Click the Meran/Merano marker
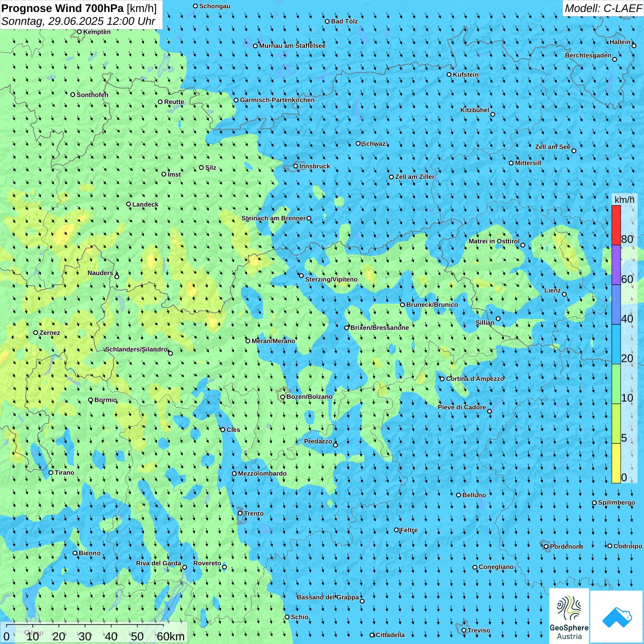The height and width of the screenshot is (644, 644). 248,341
